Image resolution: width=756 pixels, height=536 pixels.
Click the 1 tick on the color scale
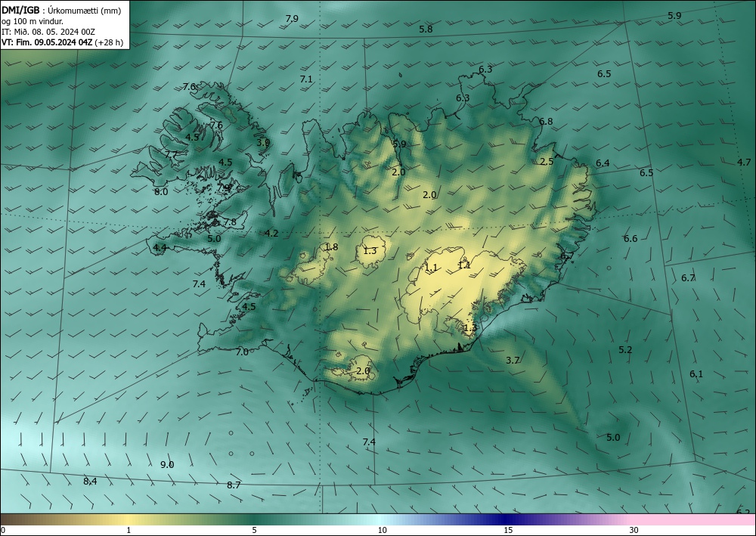[129, 530]
